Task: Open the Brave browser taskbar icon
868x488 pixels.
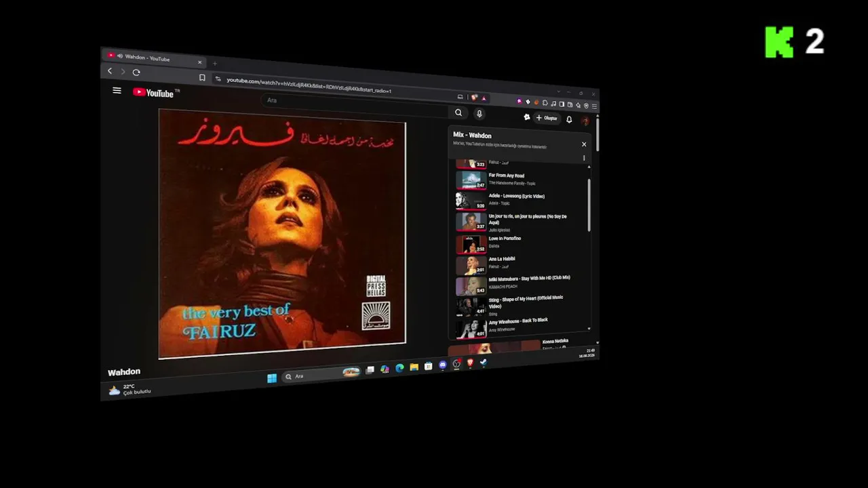Action: tap(470, 364)
